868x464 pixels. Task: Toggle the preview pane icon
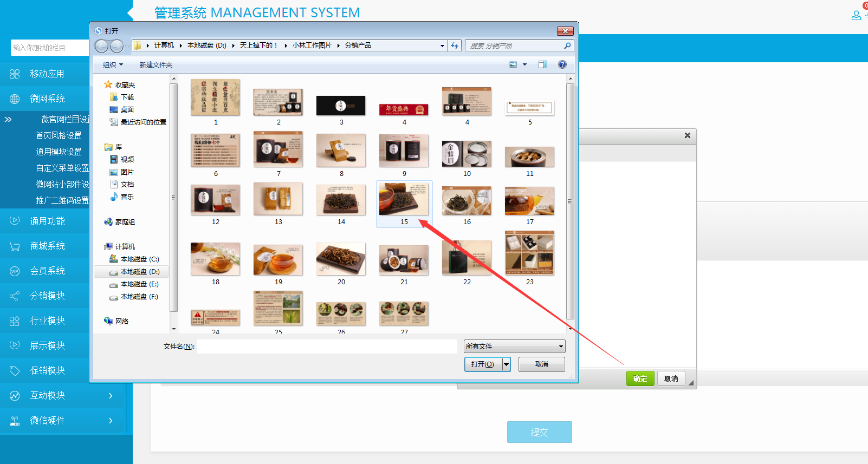543,64
